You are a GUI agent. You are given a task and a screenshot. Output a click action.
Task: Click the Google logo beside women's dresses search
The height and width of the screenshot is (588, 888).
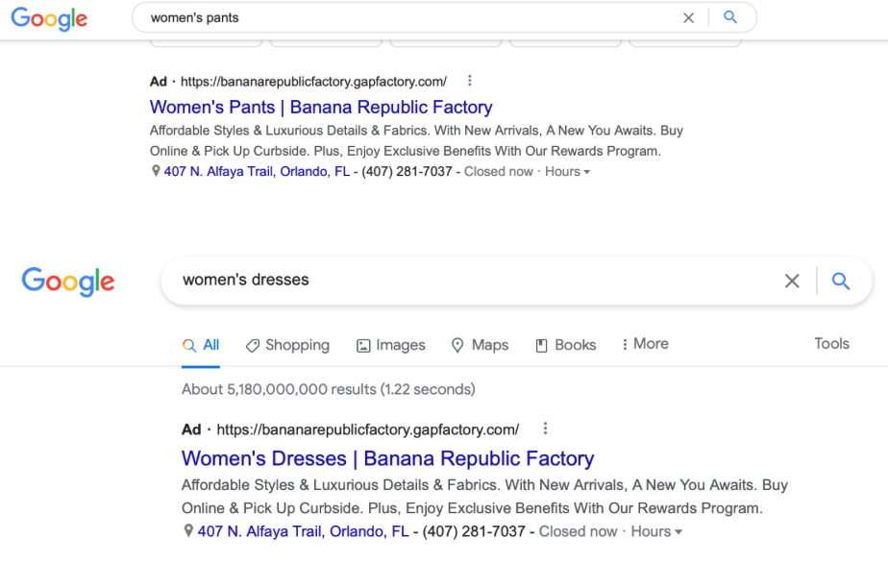68,282
